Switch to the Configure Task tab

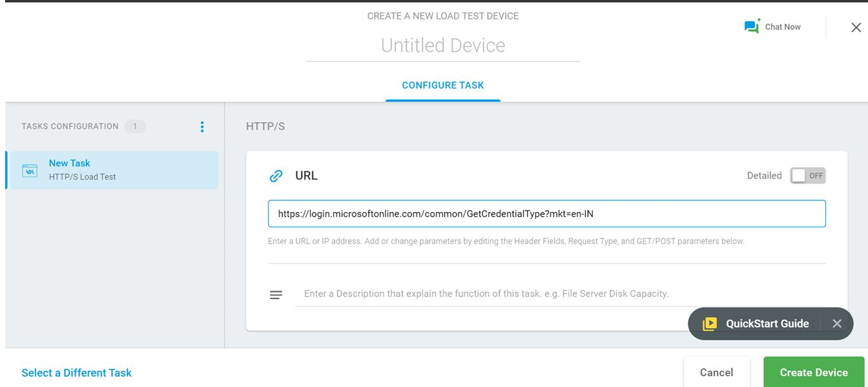[442, 85]
